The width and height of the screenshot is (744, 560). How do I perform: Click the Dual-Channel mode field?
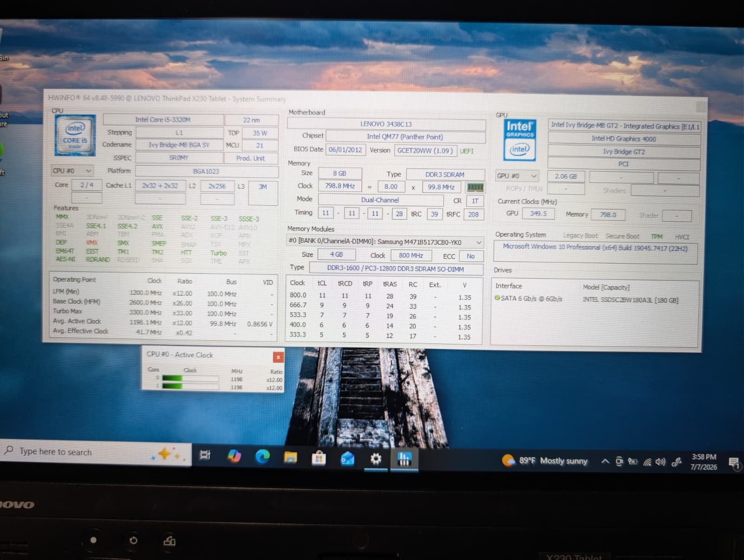tap(380, 200)
